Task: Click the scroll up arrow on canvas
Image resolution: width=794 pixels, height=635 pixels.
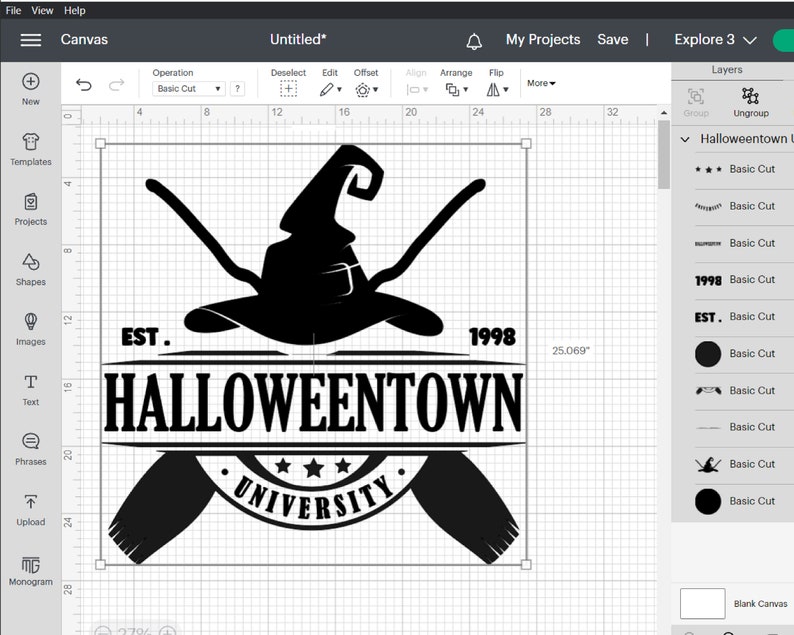Action: coord(664,112)
